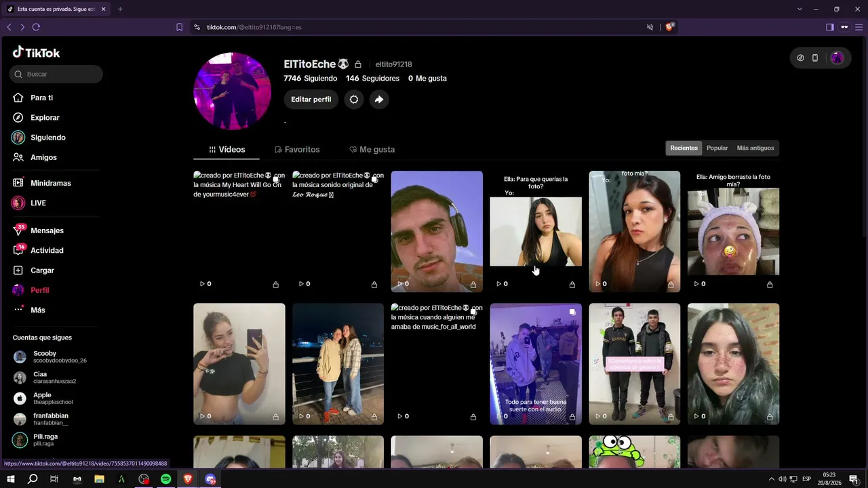
Task: Open the Brave Shields icon
Action: tap(669, 27)
